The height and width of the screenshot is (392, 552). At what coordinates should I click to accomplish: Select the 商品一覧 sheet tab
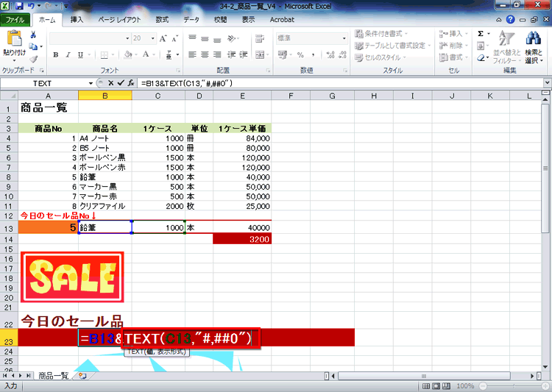pyautogui.click(x=53, y=376)
